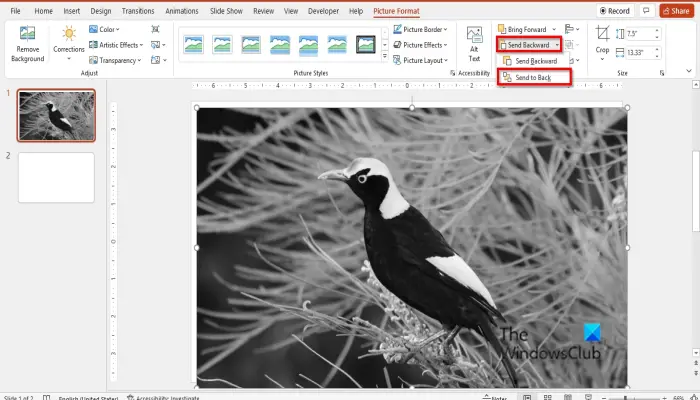This screenshot has height=400, width=700.
Task: Switch to the Slide Show tab
Action: (x=226, y=11)
